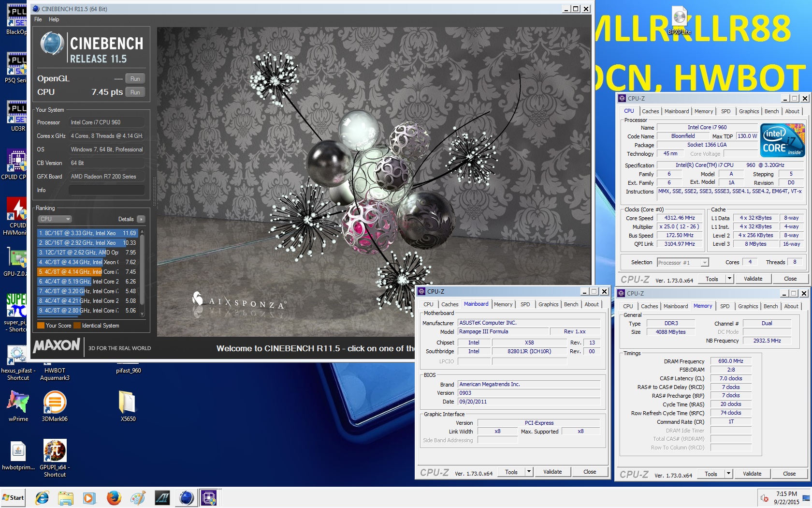
Task: Run the CPU benchmark in Cinebench
Action: point(135,92)
